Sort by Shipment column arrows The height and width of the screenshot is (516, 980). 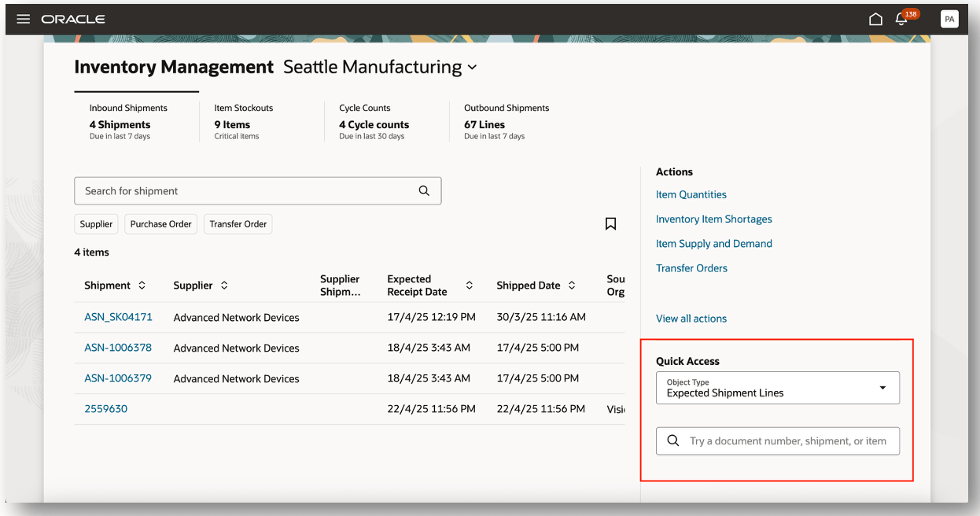(x=142, y=286)
